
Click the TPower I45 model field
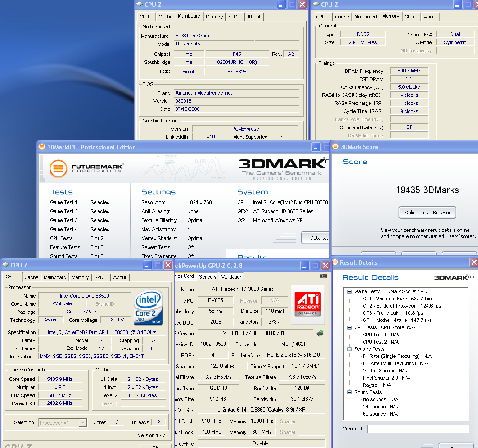[214, 44]
